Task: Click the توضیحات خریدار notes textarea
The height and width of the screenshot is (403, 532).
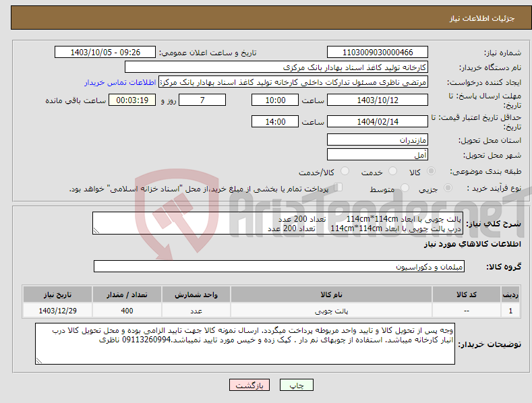Action: [x=245, y=344]
